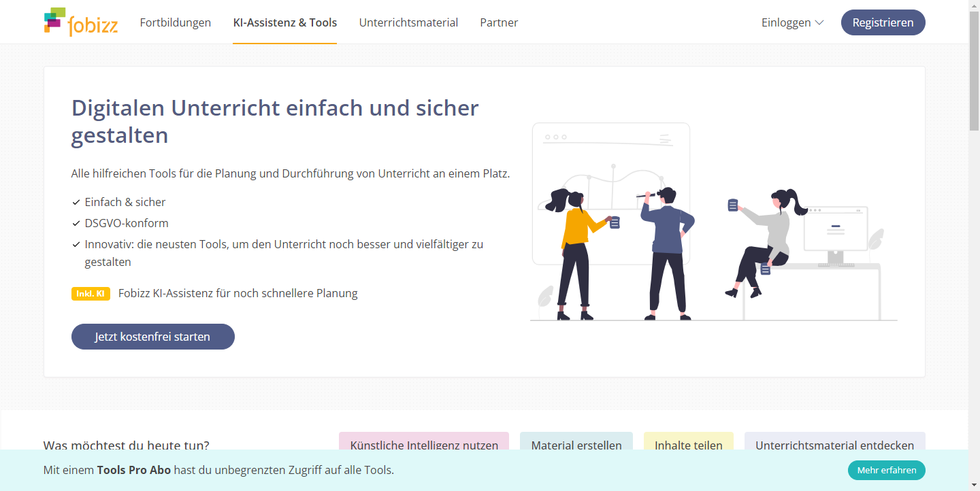Expand the Einloggen dropdown
The width and height of the screenshot is (980, 491).
coord(793,22)
